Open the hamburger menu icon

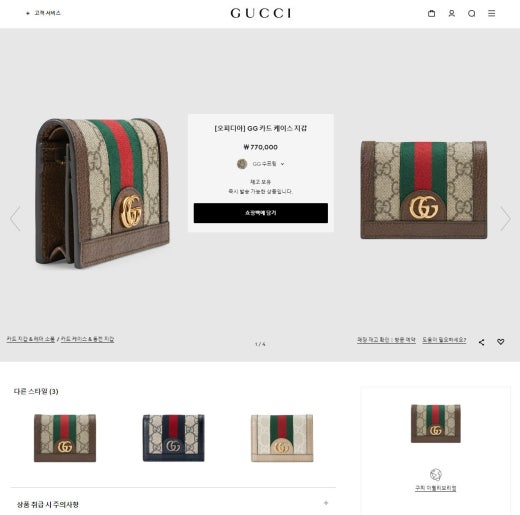coord(491,13)
